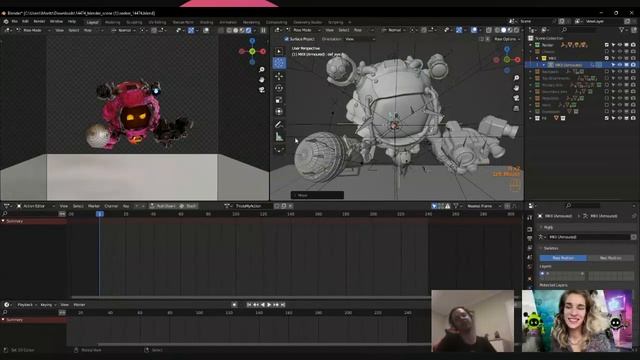
Task: Toggle render camera icon for Render collection
Action: coord(633,45)
